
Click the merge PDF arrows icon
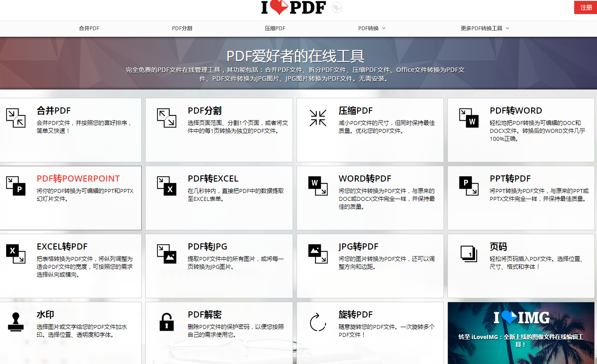pyautogui.click(x=16, y=118)
